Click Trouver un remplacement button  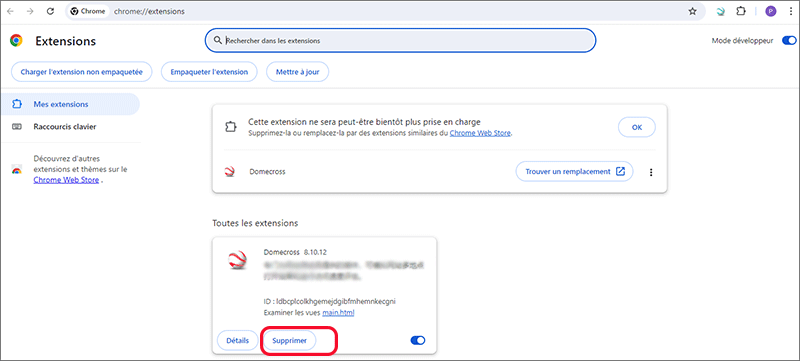tap(574, 171)
